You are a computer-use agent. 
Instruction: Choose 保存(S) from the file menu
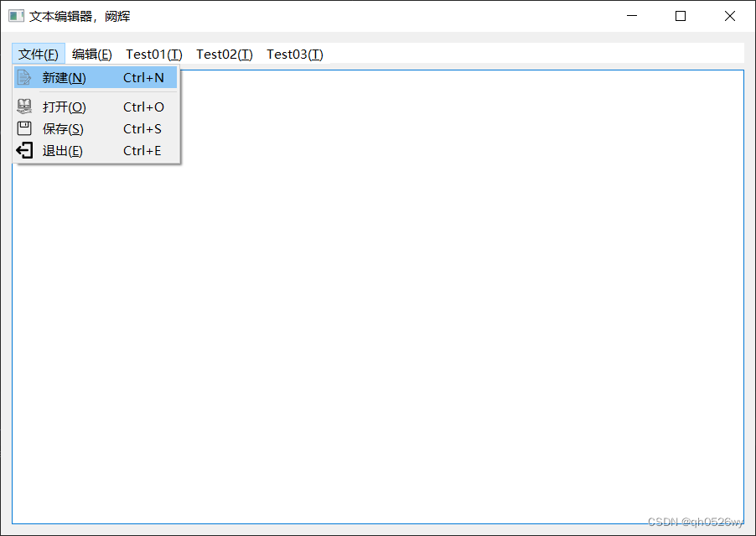[96, 129]
